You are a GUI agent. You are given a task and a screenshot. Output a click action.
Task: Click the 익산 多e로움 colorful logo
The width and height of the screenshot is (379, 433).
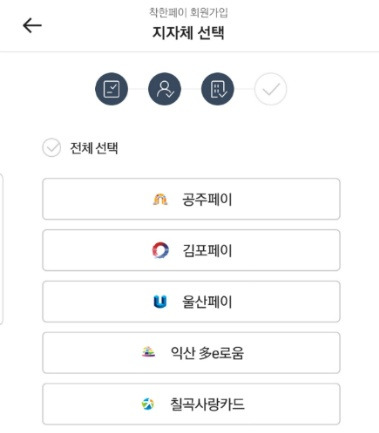pyautogui.click(x=148, y=352)
